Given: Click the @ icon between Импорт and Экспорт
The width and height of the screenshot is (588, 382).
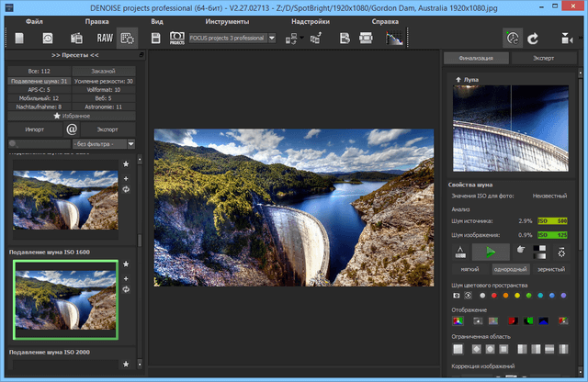Looking at the screenshot, I should [72, 129].
